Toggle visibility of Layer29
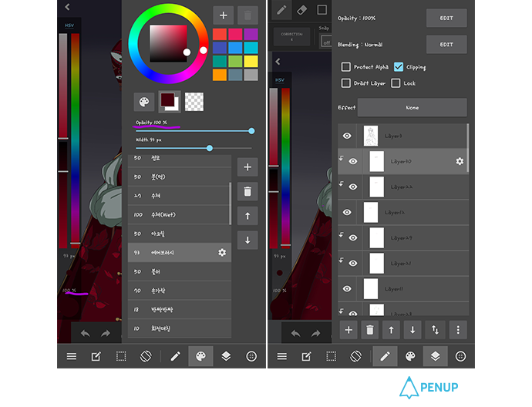This screenshot has height=407, width=532. [x=353, y=237]
